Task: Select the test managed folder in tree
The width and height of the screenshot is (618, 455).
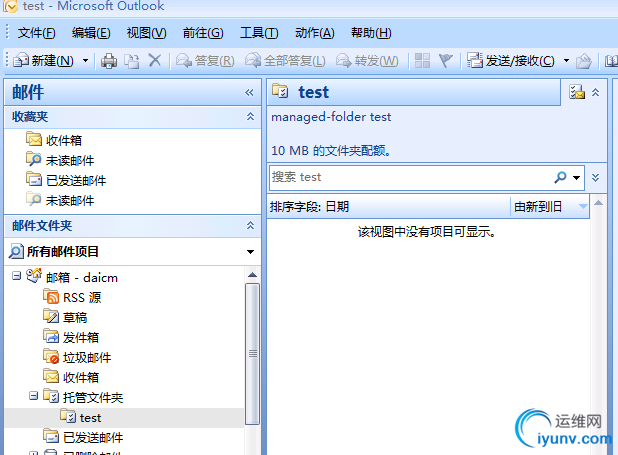Action: coord(81,417)
